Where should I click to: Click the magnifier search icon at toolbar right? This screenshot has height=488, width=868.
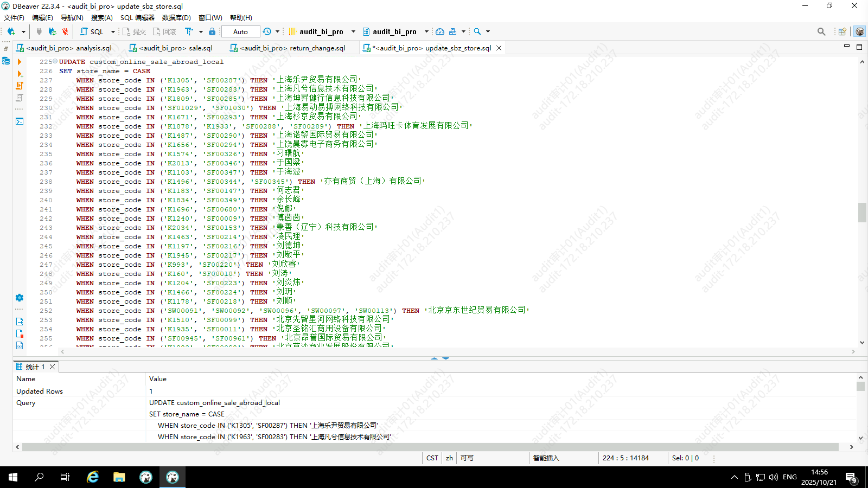pyautogui.click(x=821, y=31)
